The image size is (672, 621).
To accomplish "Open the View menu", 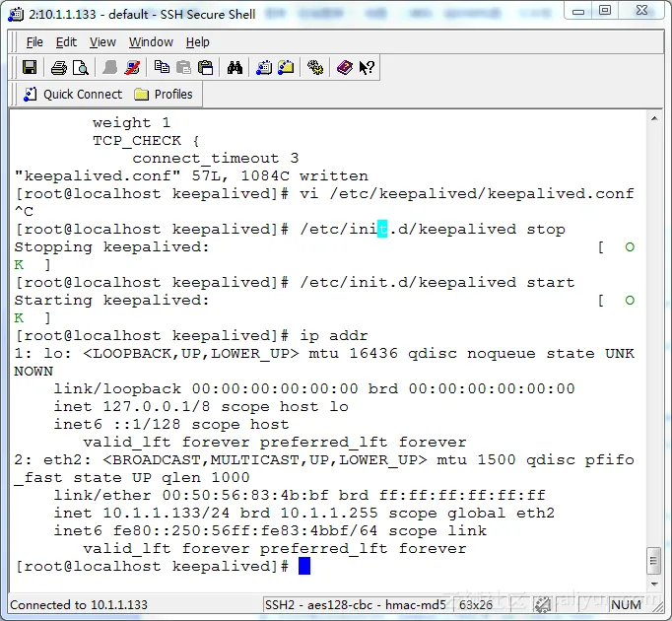I will click(102, 42).
